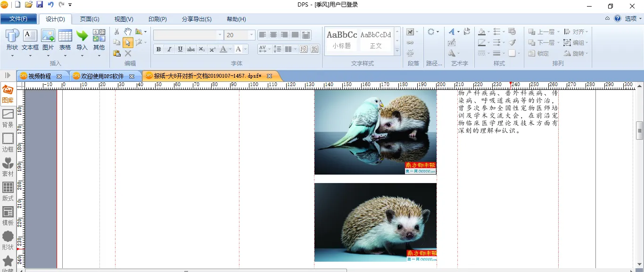Image resolution: width=644 pixels, height=272 pixels.
Task: Open the font size dropdown
Action: click(x=252, y=35)
